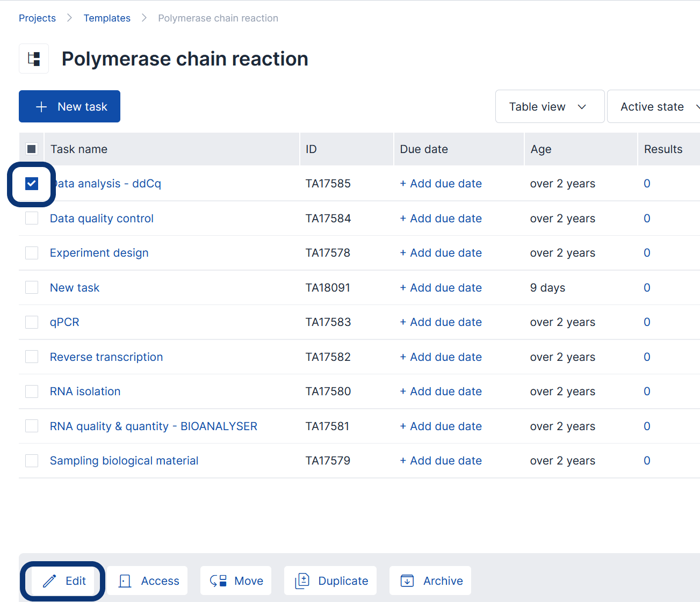The image size is (700, 602).
Task: Click the Move icon in bottom toolbar
Action: 218,581
